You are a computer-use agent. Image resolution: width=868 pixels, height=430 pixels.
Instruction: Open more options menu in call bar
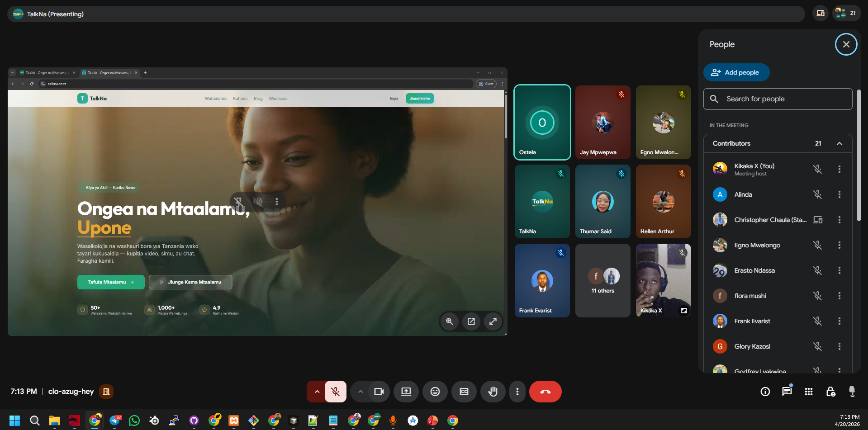517,392
